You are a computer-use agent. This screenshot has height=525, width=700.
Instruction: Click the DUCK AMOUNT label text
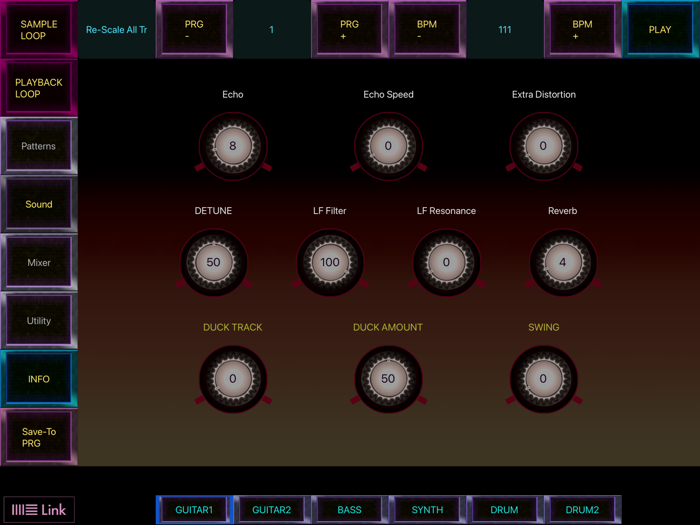[x=388, y=327]
